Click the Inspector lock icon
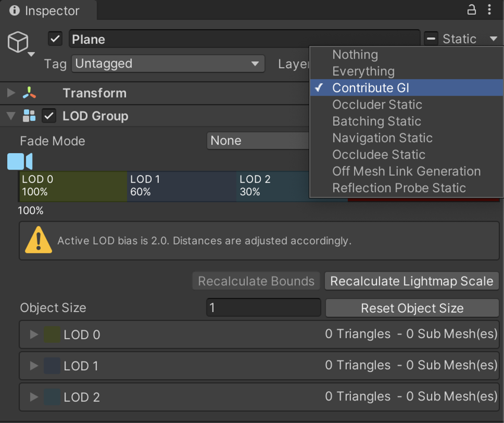 [x=471, y=10]
